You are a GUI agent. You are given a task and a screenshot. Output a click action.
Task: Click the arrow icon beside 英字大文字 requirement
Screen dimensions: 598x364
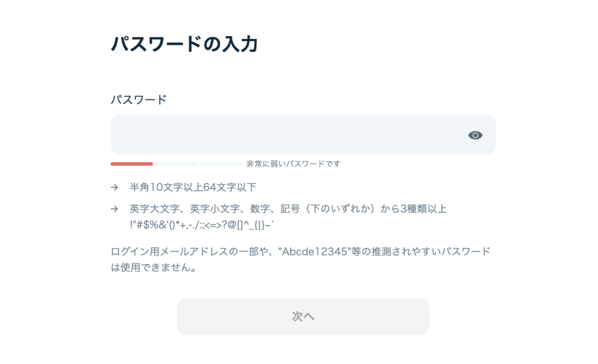pos(114,209)
